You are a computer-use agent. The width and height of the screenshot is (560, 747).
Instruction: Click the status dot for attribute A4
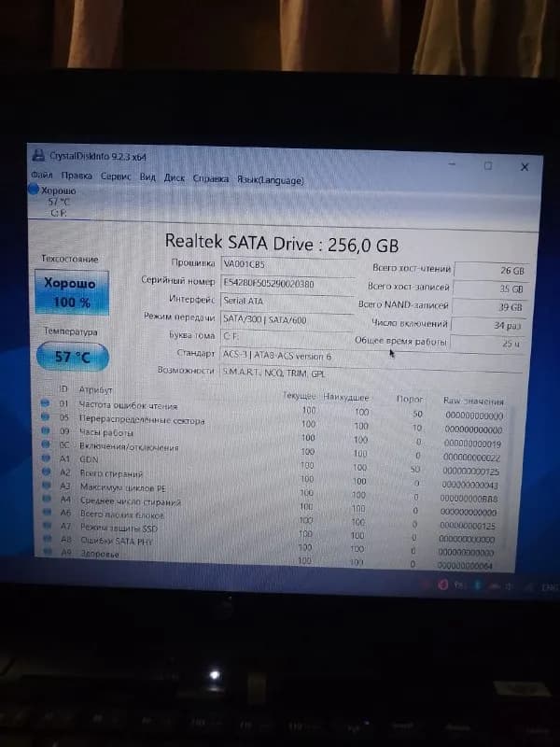48,499
